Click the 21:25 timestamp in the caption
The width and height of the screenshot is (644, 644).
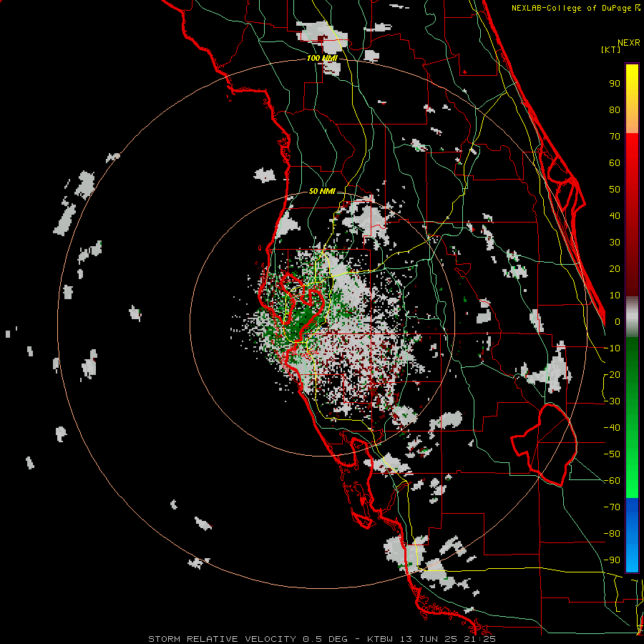point(481,639)
